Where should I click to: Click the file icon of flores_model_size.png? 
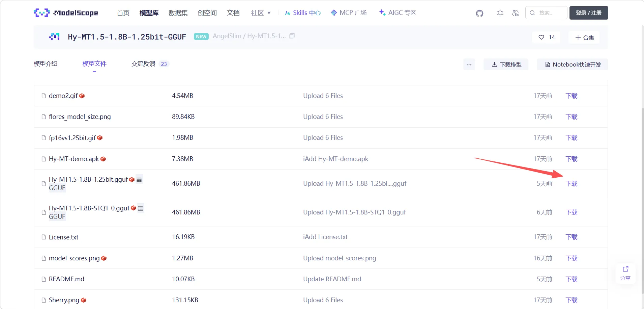tap(43, 117)
